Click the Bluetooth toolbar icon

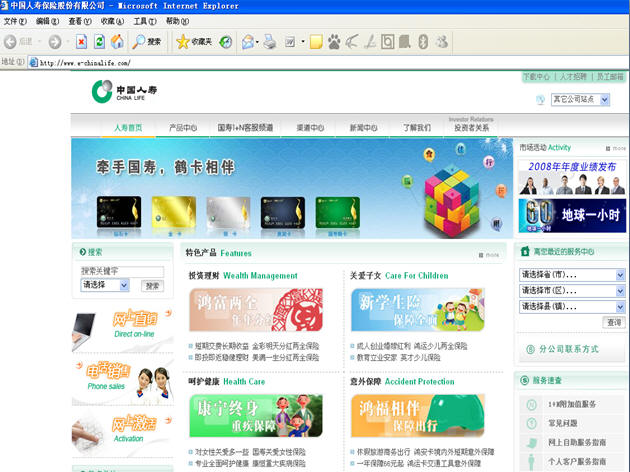pyautogui.click(x=423, y=42)
